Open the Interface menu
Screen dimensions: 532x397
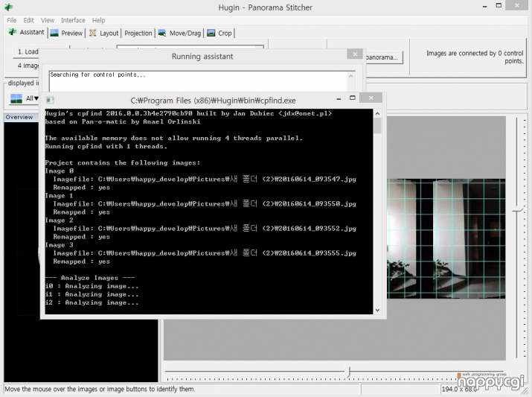(x=73, y=20)
